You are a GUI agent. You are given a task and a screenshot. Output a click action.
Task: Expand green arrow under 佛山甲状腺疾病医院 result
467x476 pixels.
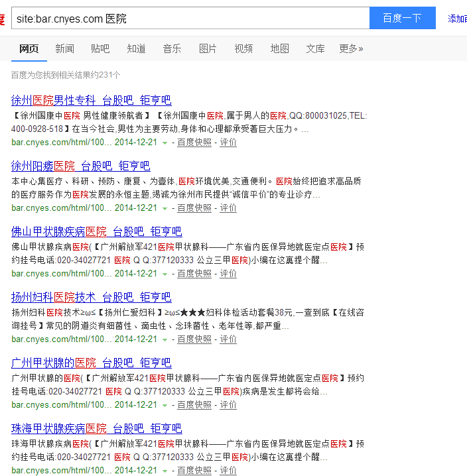pos(165,274)
